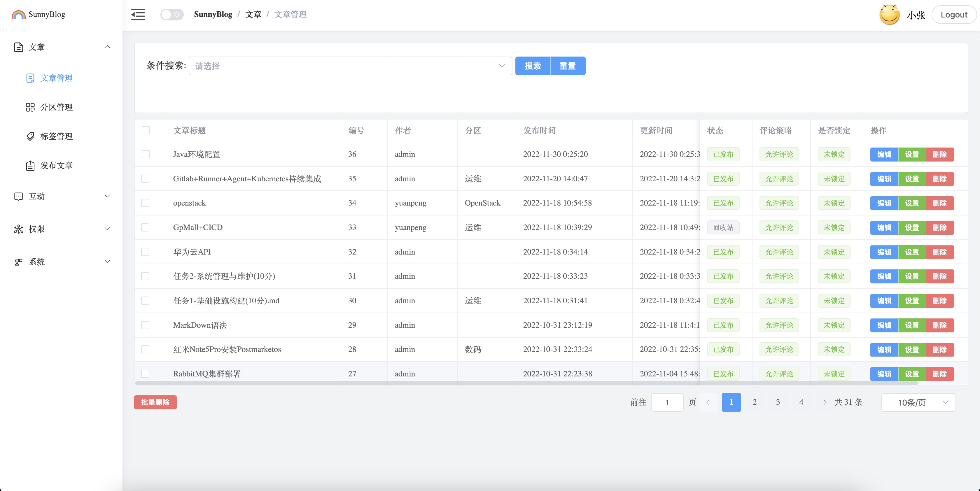Go to the previous page arrow
Image resolution: width=980 pixels, height=491 pixels.
click(708, 402)
